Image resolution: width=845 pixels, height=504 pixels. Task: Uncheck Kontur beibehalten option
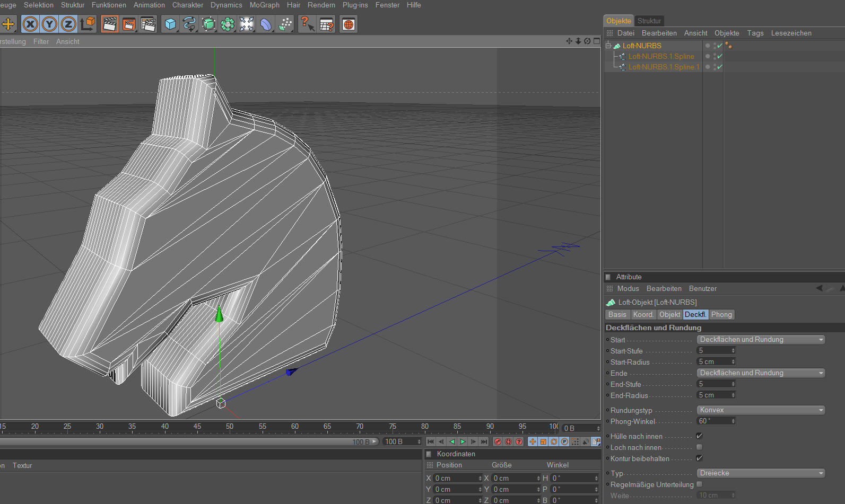[x=699, y=458]
